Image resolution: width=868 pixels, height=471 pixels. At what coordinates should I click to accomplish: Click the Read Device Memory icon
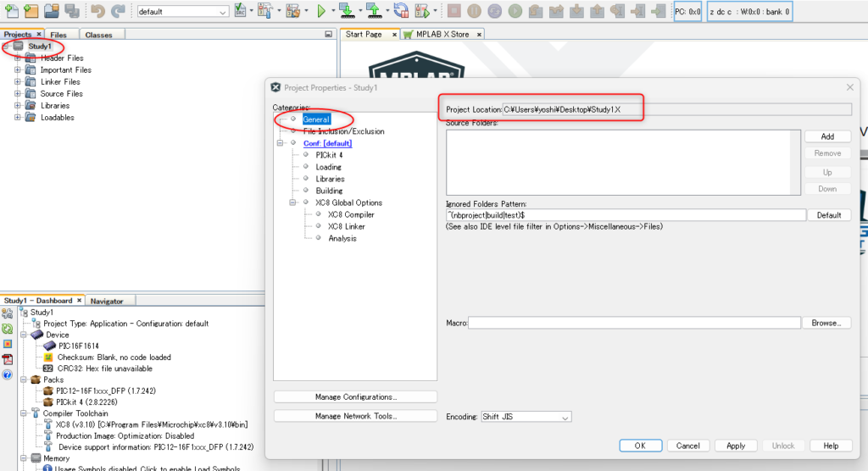(372, 12)
